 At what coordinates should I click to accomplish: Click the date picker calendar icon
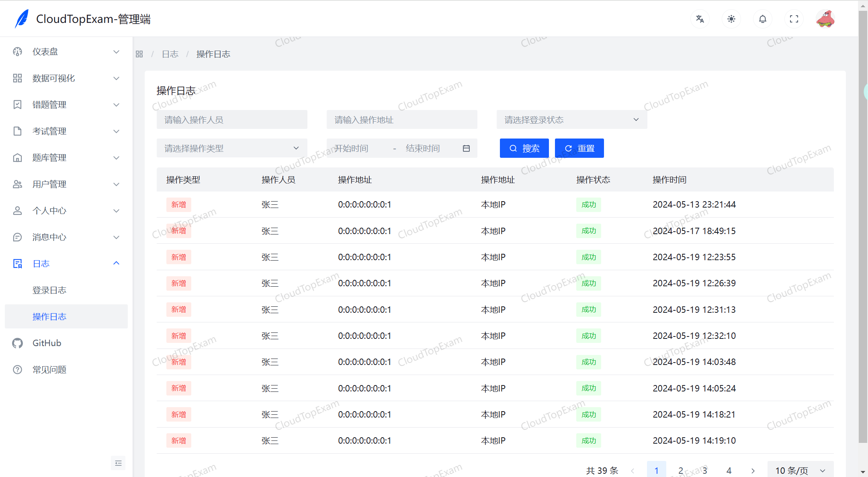click(x=466, y=148)
